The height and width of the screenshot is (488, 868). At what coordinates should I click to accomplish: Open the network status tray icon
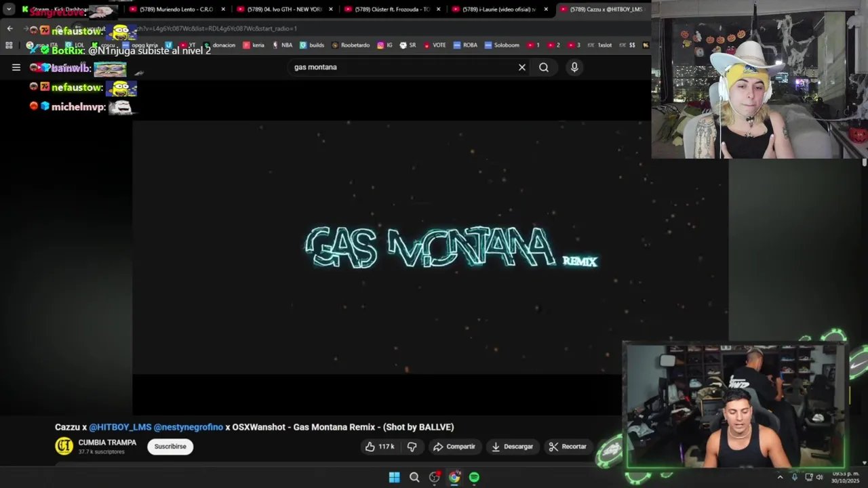809,477
